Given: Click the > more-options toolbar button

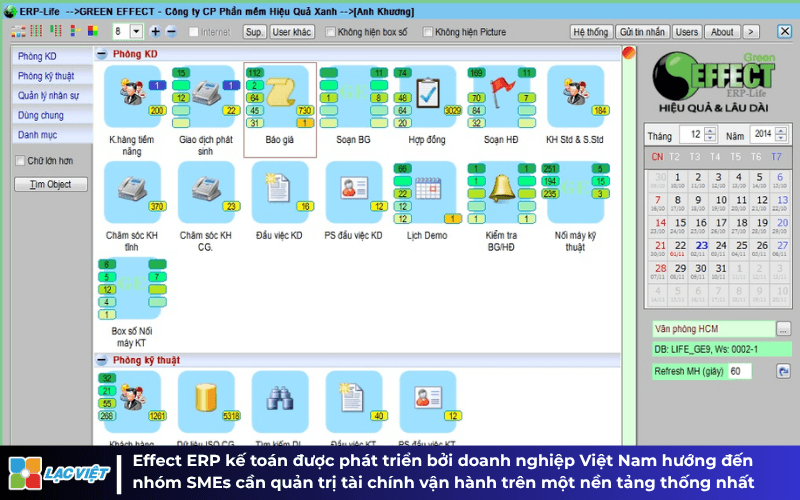Looking at the screenshot, I should (x=751, y=32).
